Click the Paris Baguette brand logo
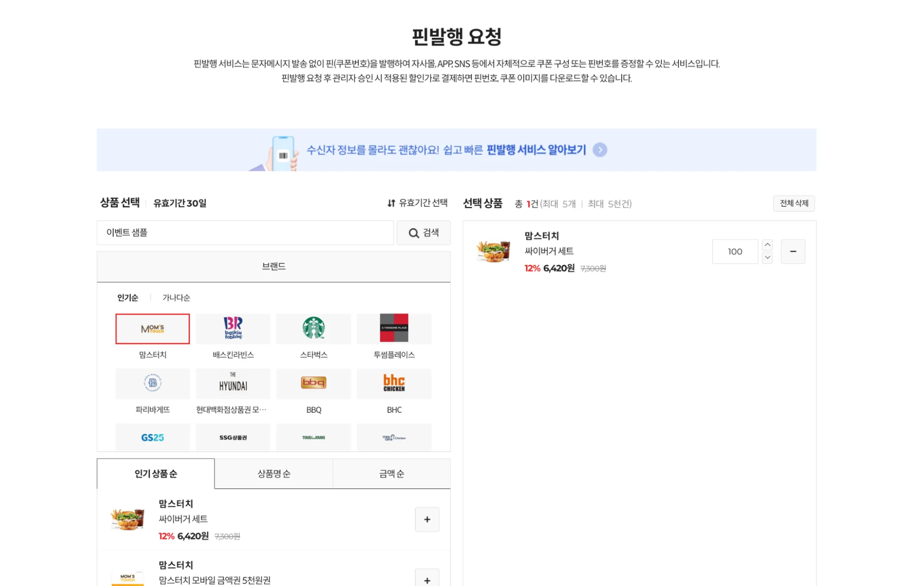This screenshot has width=924, height=586. tap(152, 383)
